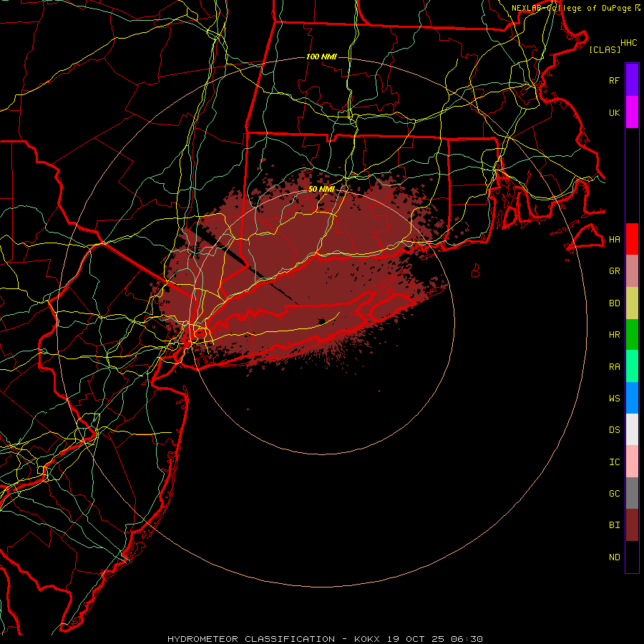Click the NEXLAB College of DuPage credit
The height and width of the screenshot is (644, 644).
[x=576, y=8]
